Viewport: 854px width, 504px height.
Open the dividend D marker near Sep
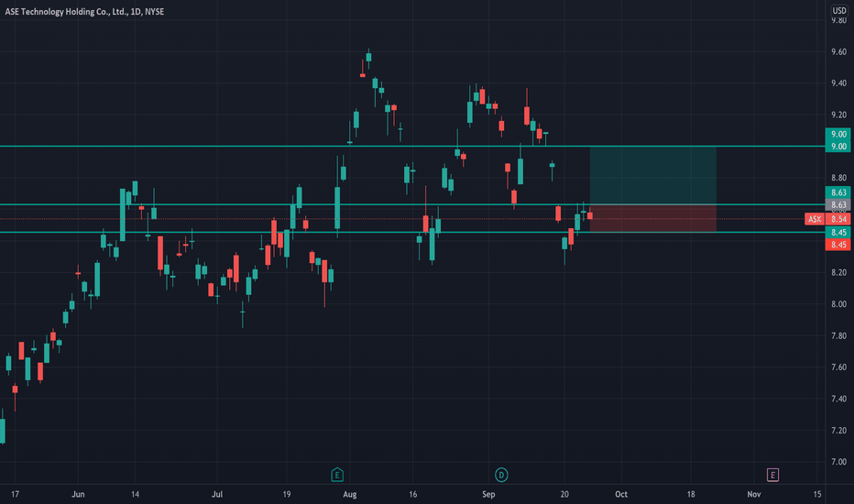coord(501,475)
